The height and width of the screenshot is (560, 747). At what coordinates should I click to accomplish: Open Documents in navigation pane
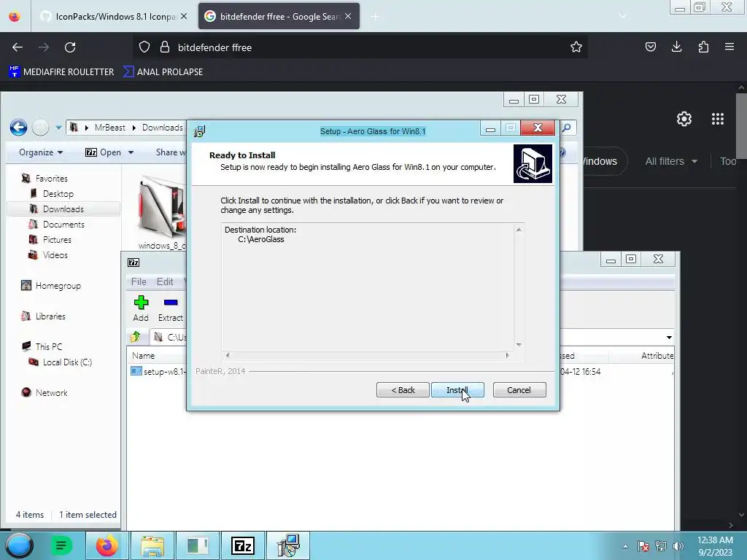click(x=63, y=225)
